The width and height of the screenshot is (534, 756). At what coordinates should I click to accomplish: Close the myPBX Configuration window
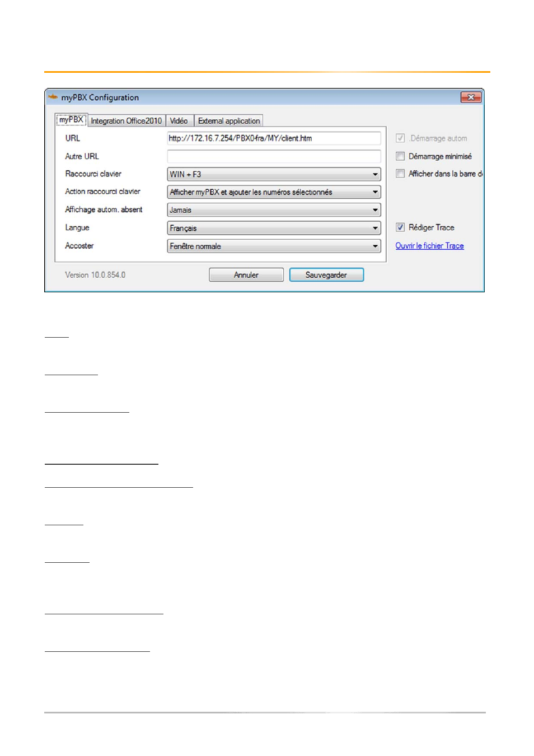471,97
